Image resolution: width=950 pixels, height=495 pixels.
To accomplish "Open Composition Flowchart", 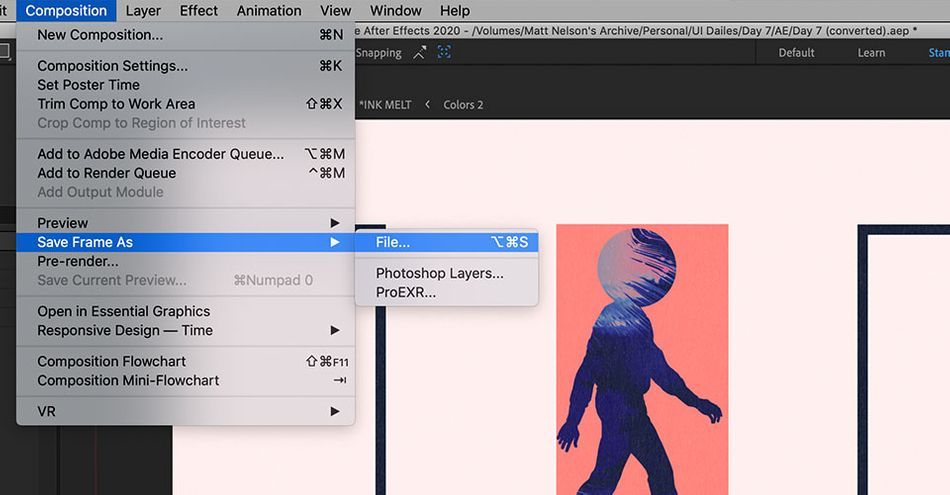I will pos(185,361).
